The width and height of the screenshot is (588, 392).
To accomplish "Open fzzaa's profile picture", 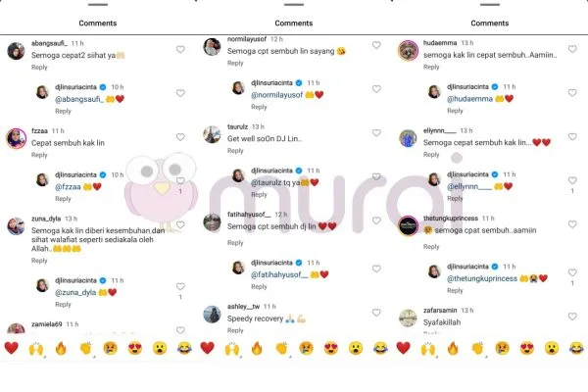I will 16,138.
